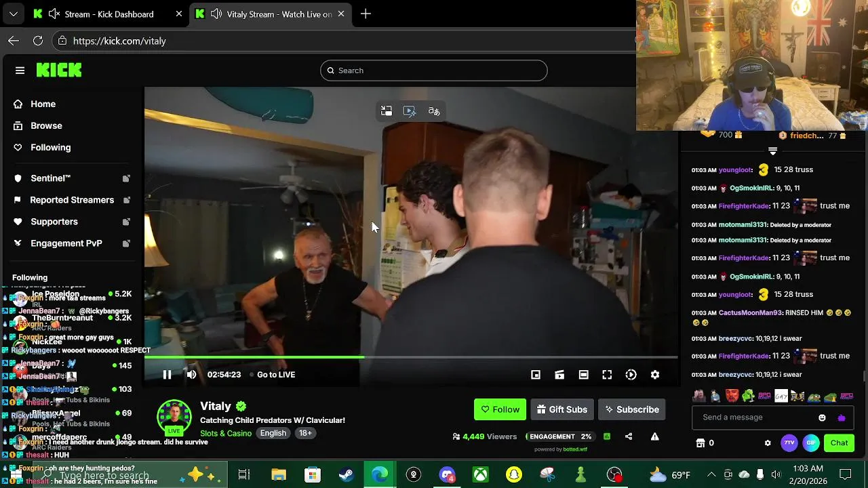Toggle theater mode in the video player
Image resolution: width=868 pixels, height=488 pixels.
(583, 375)
